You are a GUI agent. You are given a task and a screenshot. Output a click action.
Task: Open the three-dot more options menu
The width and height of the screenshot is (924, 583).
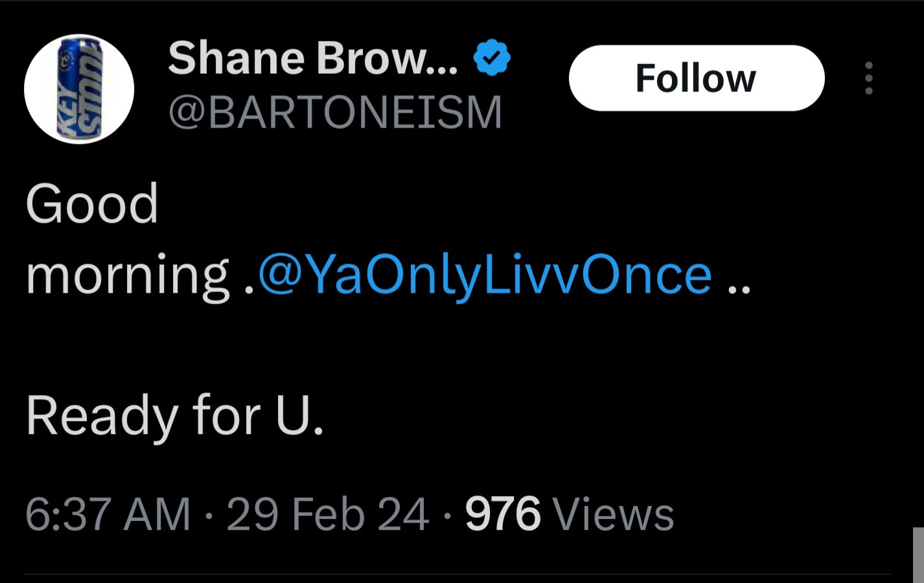[868, 78]
